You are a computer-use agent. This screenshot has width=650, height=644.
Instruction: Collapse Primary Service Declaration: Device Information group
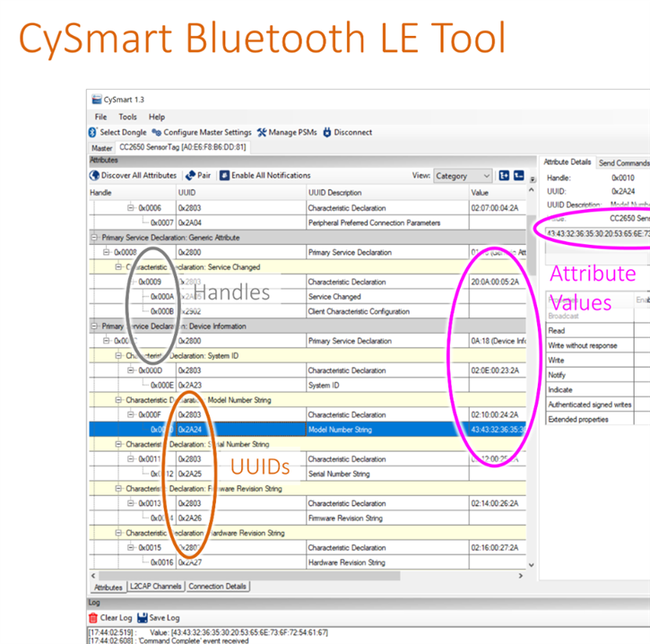94,326
